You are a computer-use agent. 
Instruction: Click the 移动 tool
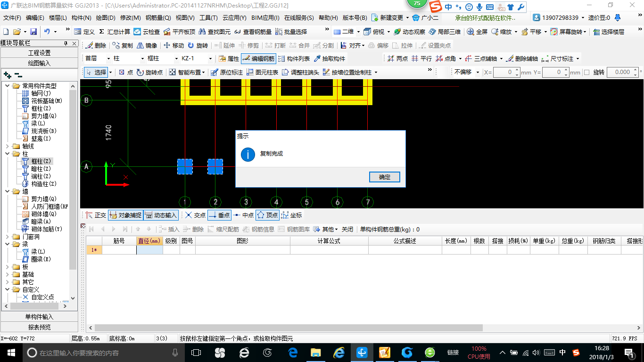(x=173, y=45)
